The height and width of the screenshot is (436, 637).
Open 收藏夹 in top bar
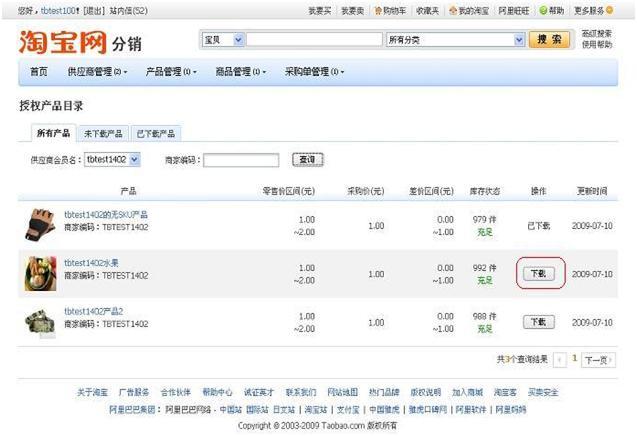pos(427,11)
